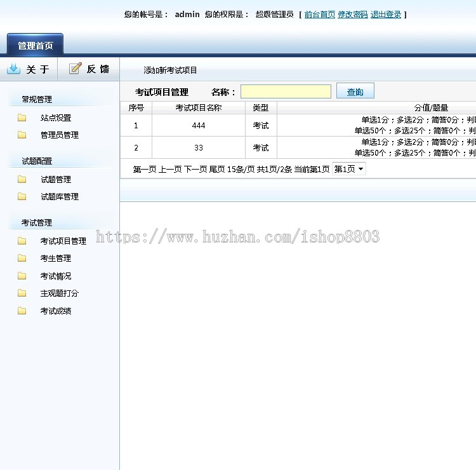Click the download arrow icon beside 关于
476x470 pixels.
14,69
